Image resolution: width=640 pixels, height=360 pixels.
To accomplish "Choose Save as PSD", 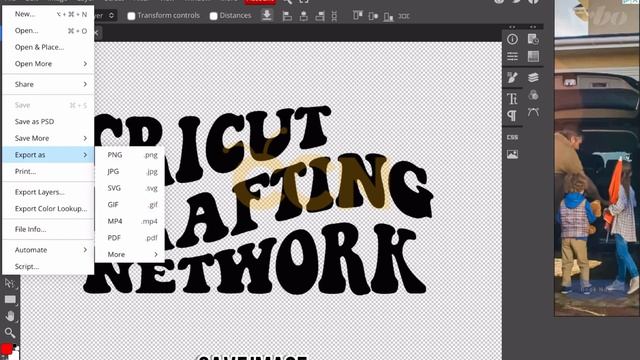I will (48, 121).
